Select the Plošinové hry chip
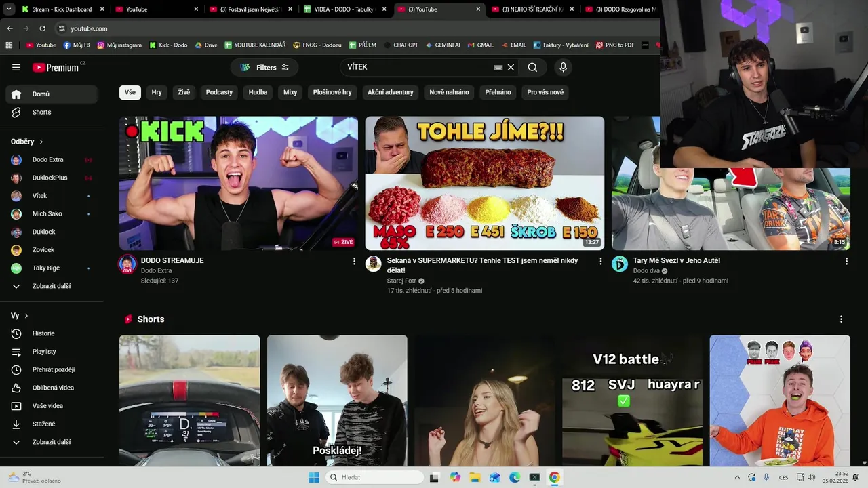Image resolution: width=868 pixels, height=488 pixels. [x=332, y=92]
